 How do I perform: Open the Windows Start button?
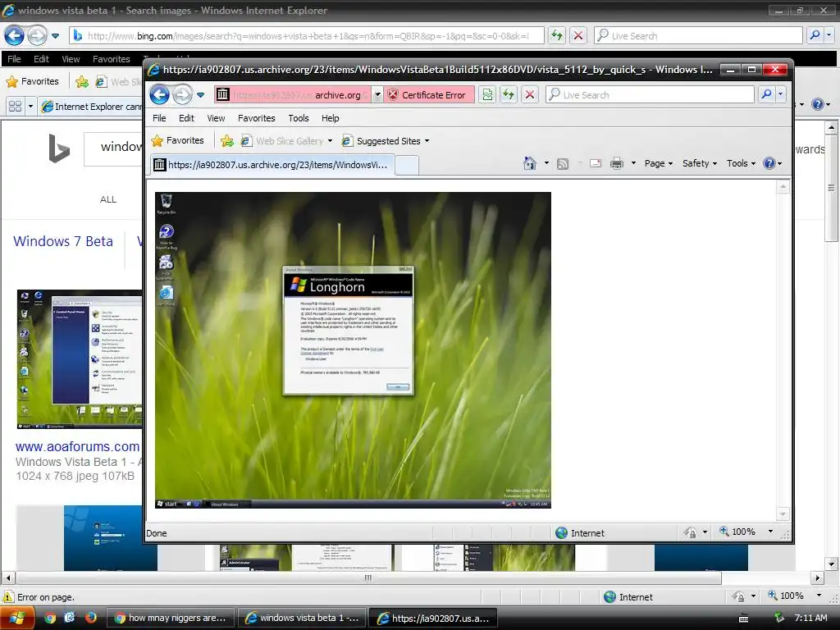tap(17, 619)
